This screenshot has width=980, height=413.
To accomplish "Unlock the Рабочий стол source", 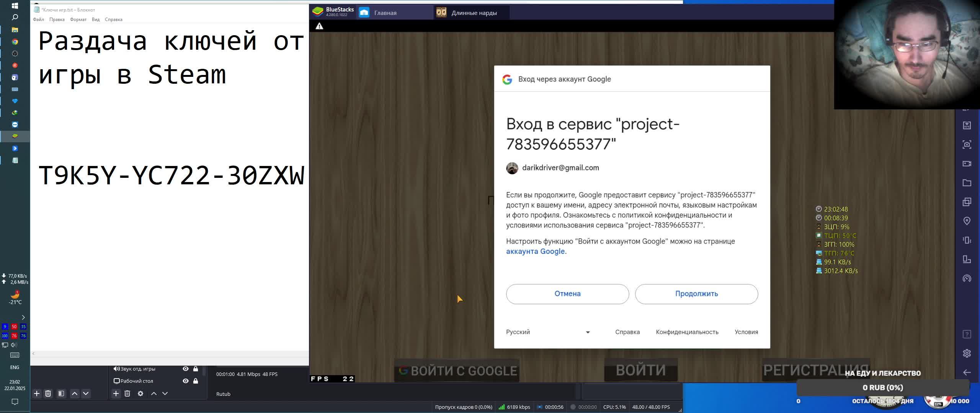I will tap(196, 381).
